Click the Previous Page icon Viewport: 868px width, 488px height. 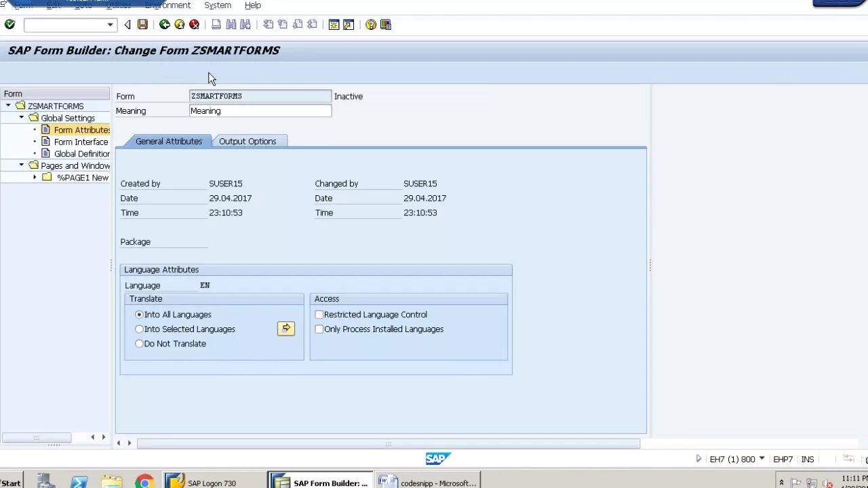[283, 24]
